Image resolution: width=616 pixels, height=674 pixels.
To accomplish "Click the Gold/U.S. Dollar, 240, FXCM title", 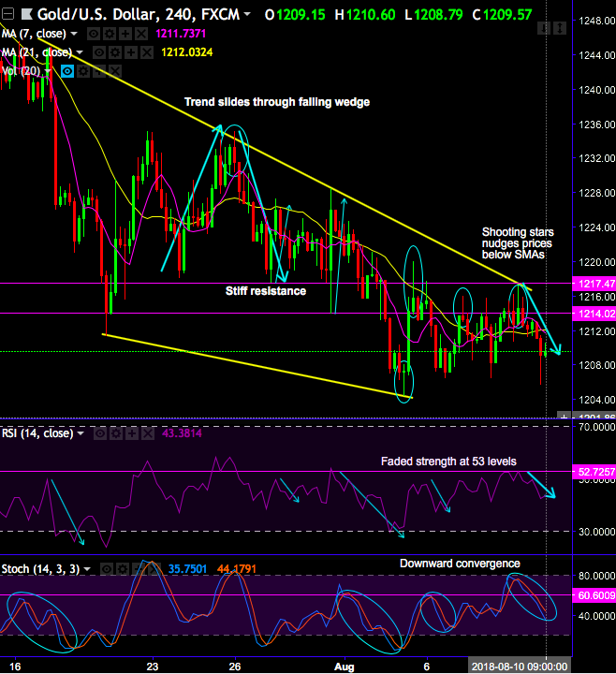I will pos(139,15).
